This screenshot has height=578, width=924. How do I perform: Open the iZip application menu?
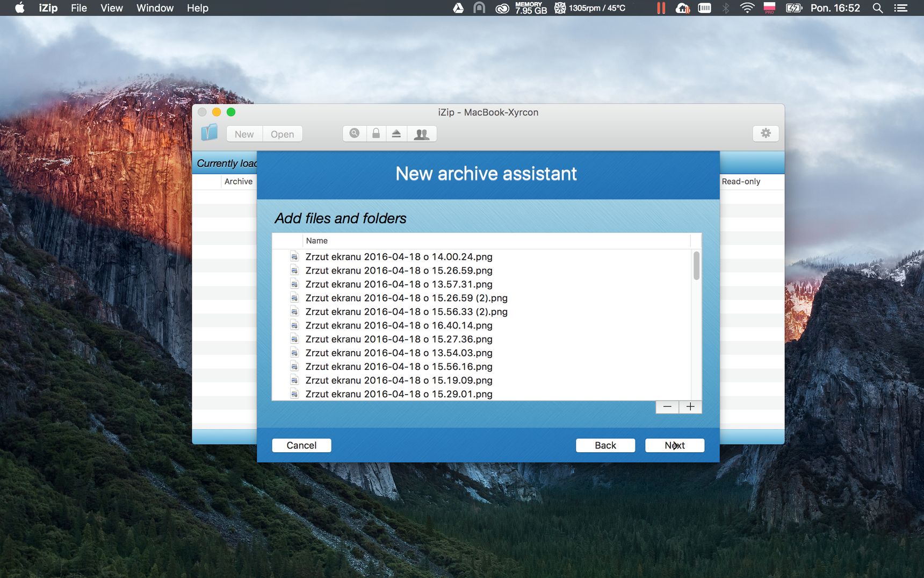coord(48,8)
